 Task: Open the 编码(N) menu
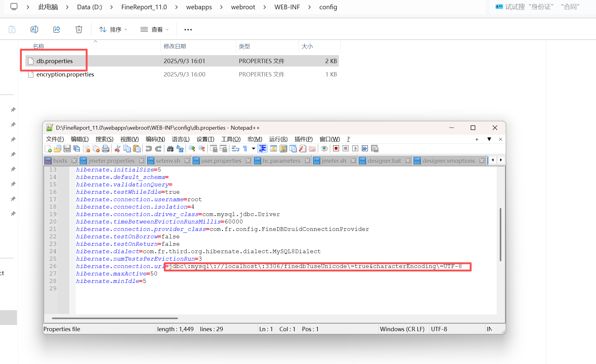point(155,139)
